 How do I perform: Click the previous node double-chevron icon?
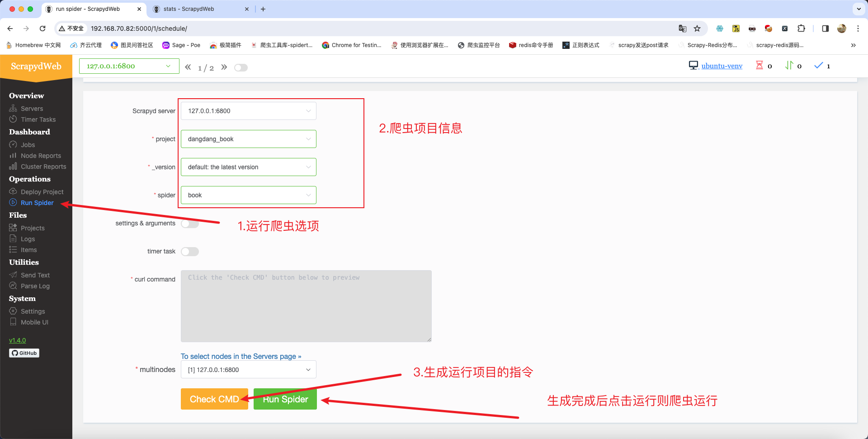(188, 67)
